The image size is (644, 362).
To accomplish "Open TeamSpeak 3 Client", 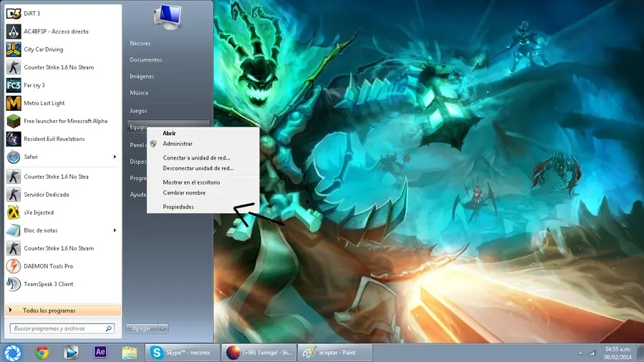I will pyautogui.click(x=63, y=284).
